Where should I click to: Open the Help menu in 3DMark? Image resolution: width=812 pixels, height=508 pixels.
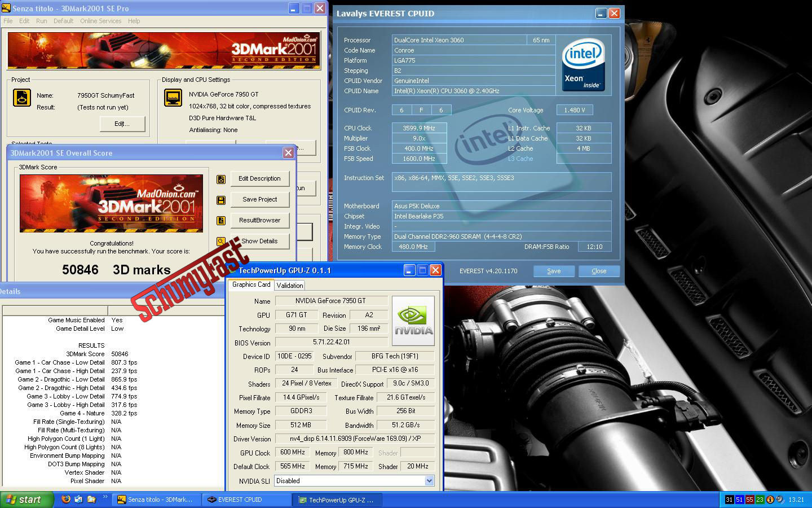click(x=134, y=21)
